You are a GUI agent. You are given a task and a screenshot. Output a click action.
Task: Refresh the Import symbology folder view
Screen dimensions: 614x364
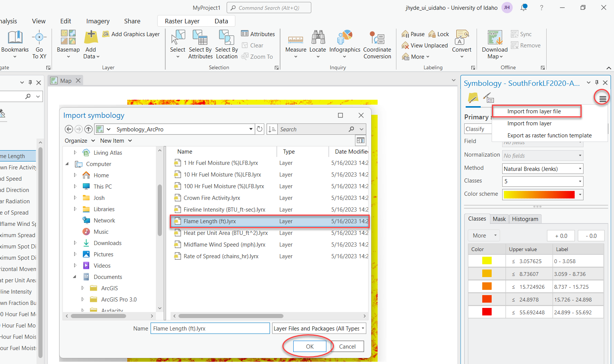pyautogui.click(x=259, y=129)
